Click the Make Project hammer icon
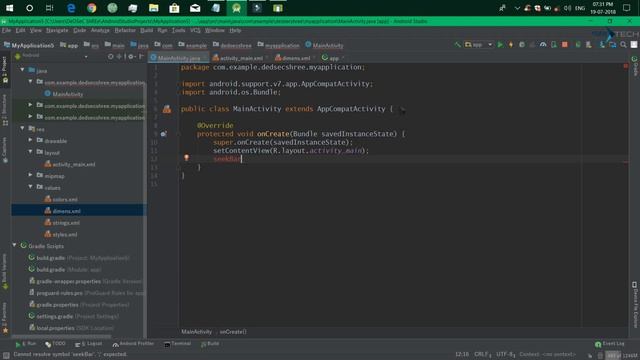 [x=458, y=45]
